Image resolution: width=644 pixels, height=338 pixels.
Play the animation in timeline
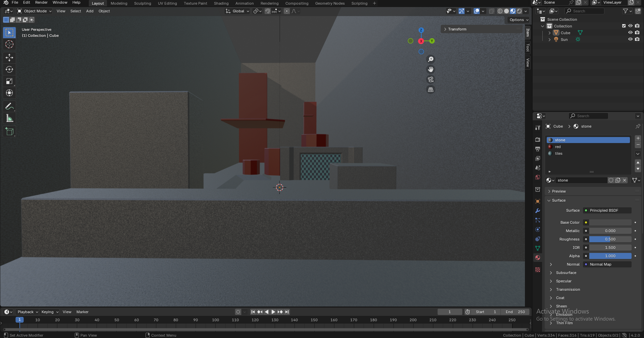[x=273, y=312]
